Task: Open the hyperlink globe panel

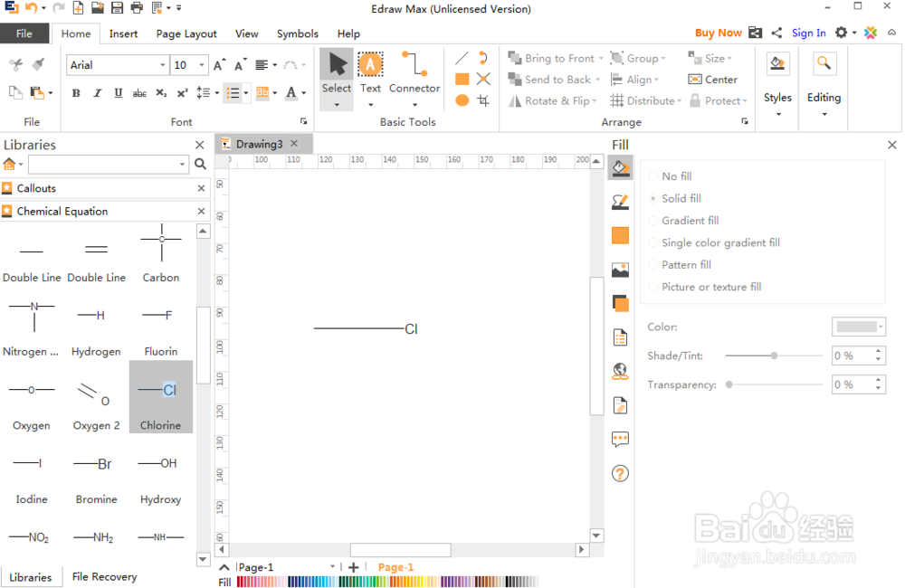Action: [621, 371]
